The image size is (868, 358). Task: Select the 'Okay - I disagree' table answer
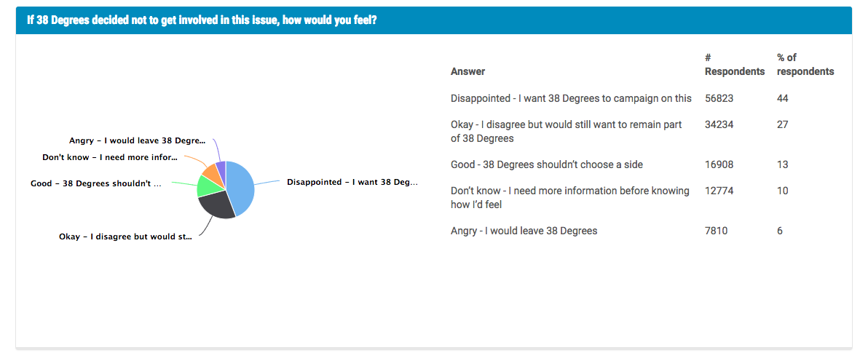click(566, 132)
